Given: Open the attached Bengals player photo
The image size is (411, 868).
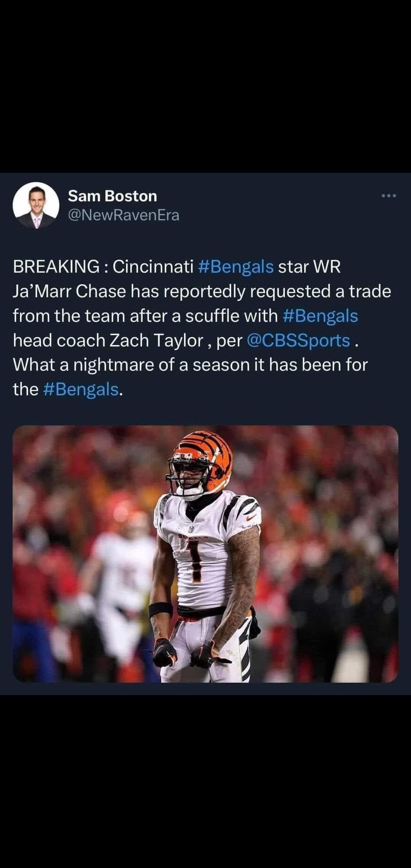Looking at the screenshot, I should point(205,554).
